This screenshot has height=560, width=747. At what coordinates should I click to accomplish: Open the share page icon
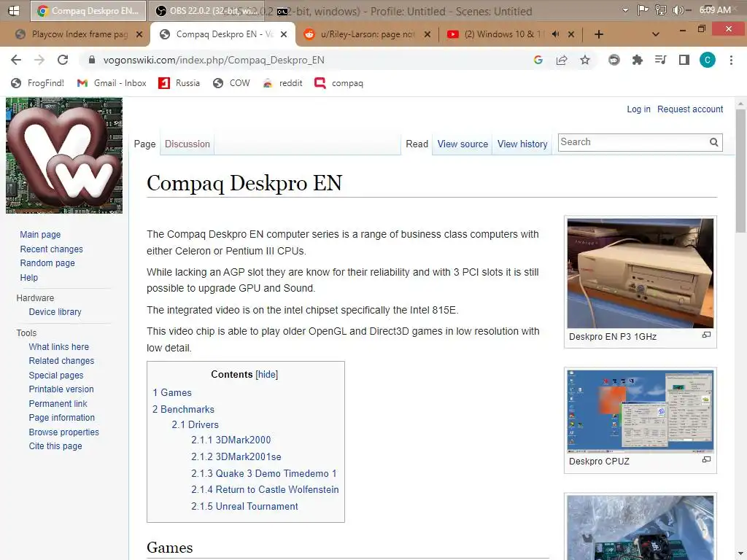pos(562,60)
